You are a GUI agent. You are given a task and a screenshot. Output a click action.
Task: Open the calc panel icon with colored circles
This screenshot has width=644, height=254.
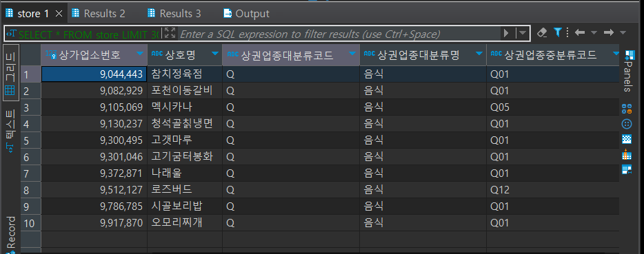[627, 109]
